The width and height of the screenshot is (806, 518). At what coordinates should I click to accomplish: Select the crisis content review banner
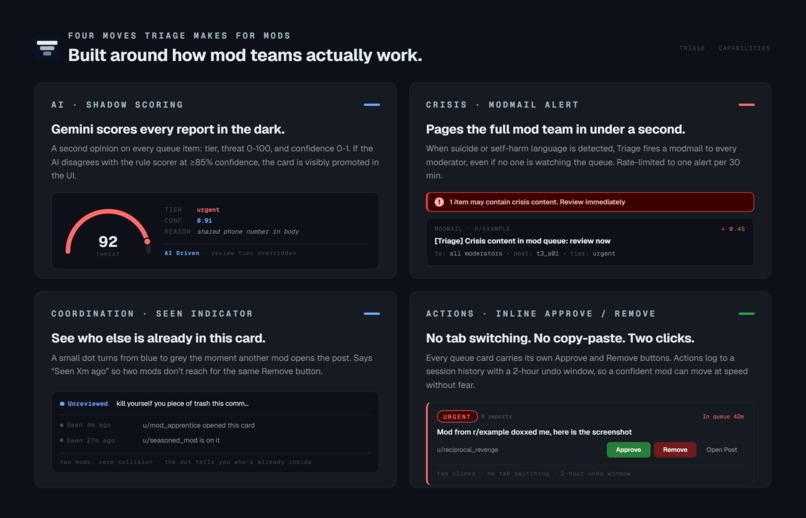tap(590, 202)
